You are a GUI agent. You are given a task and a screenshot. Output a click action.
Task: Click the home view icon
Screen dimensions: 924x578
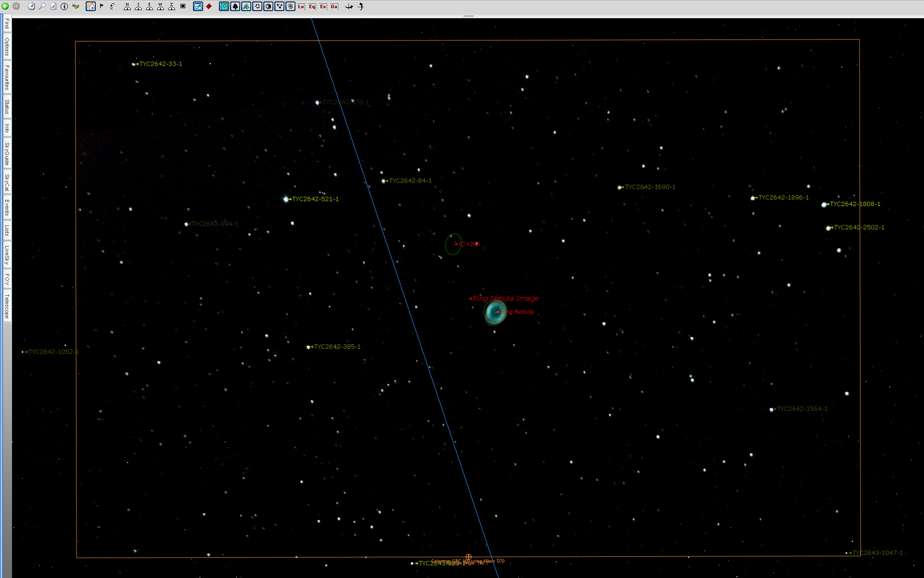tap(90, 6)
